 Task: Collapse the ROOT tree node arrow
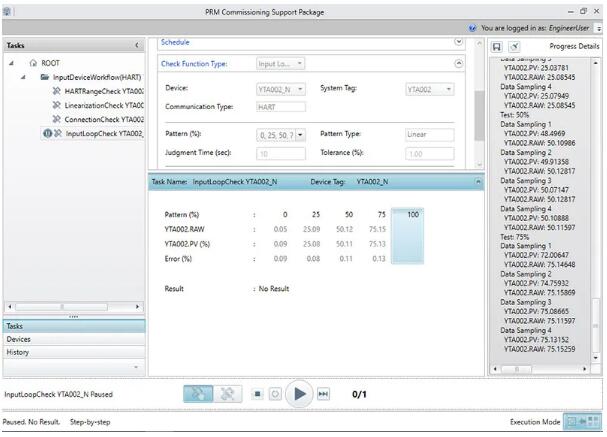(11, 63)
